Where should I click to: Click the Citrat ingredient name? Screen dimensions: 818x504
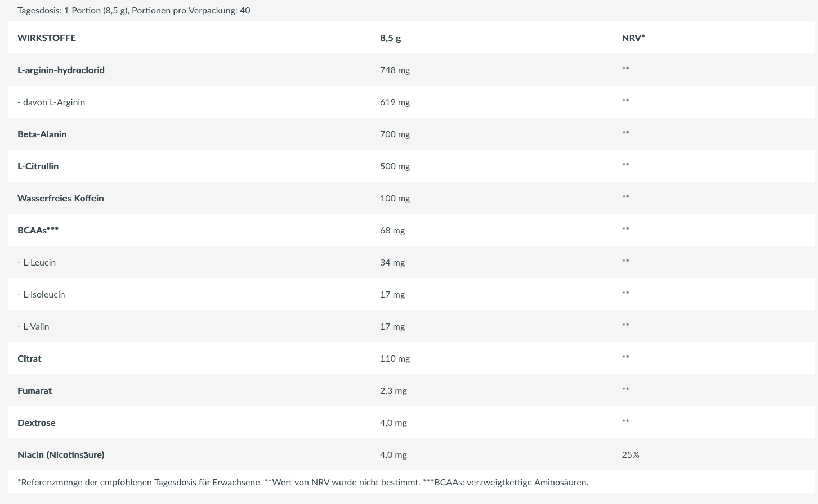tap(29, 358)
